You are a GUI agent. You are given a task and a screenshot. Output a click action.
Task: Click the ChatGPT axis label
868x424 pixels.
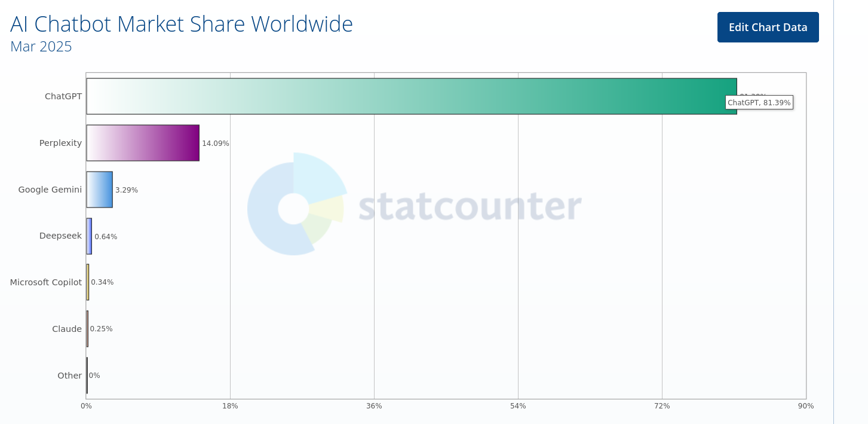tap(63, 96)
